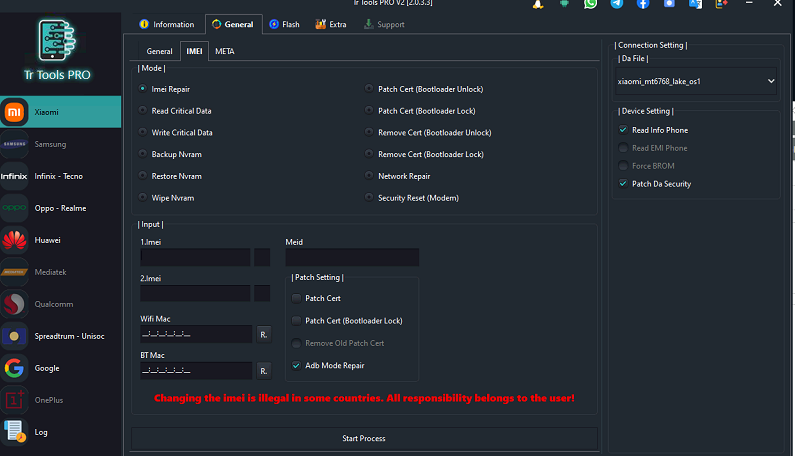
Task: Uncheck Adb Mode Repair
Action: pyautogui.click(x=297, y=365)
